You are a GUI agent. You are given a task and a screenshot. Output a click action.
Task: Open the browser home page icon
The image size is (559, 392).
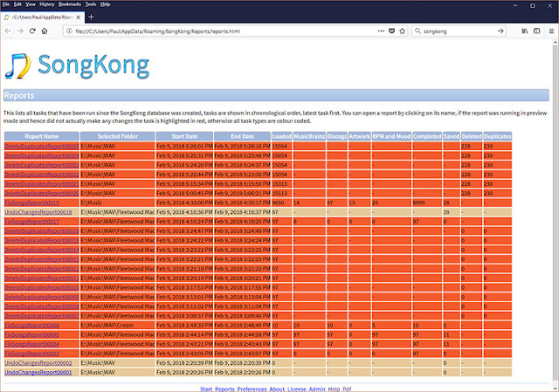point(45,31)
